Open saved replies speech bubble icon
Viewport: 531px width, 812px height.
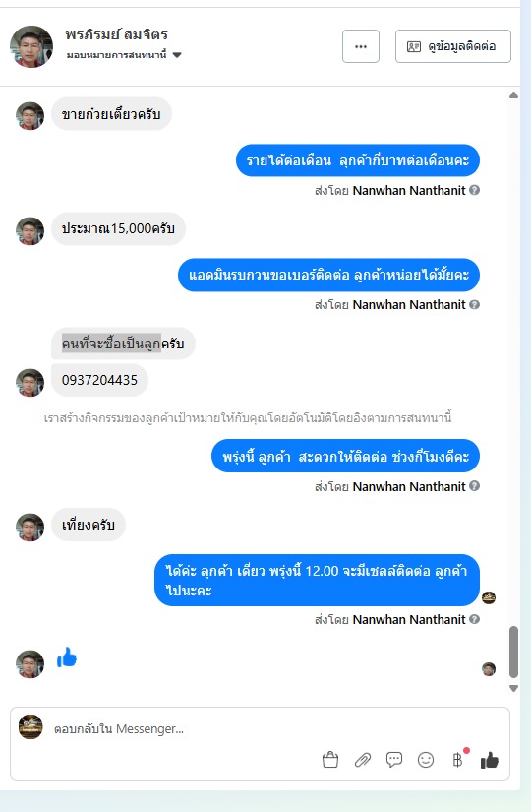pos(394,760)
